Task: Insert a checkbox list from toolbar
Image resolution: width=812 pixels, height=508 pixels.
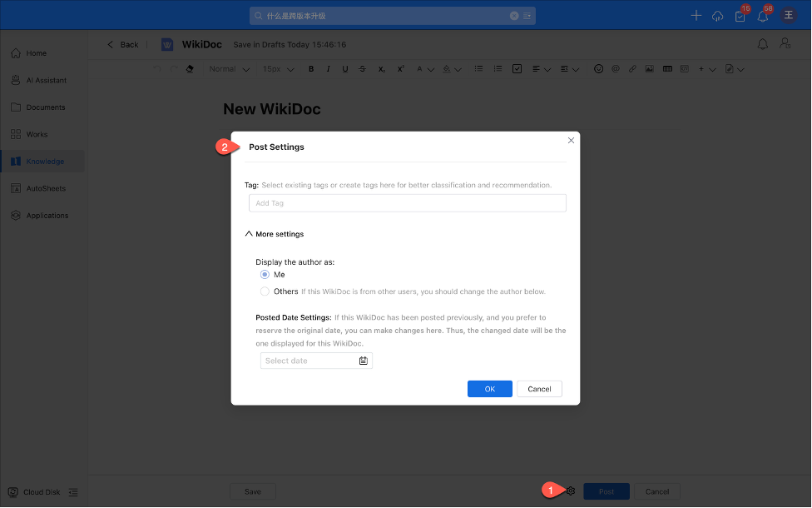Action: (517, 69)
